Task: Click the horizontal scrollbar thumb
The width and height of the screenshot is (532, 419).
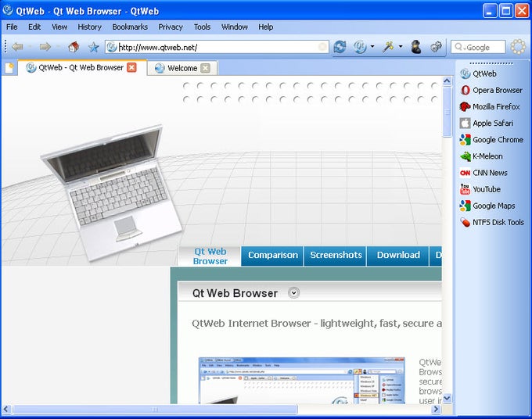Action: [155, 409]
